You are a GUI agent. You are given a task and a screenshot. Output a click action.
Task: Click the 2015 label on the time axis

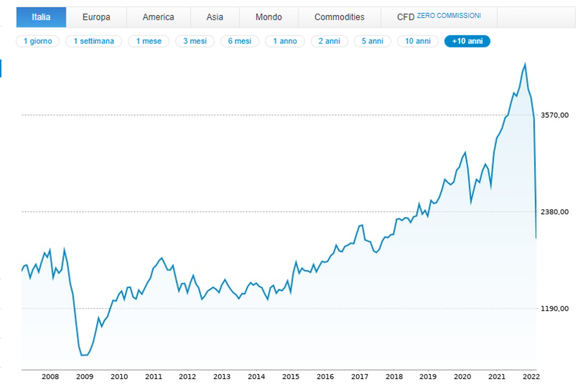(x=290, y=376)
